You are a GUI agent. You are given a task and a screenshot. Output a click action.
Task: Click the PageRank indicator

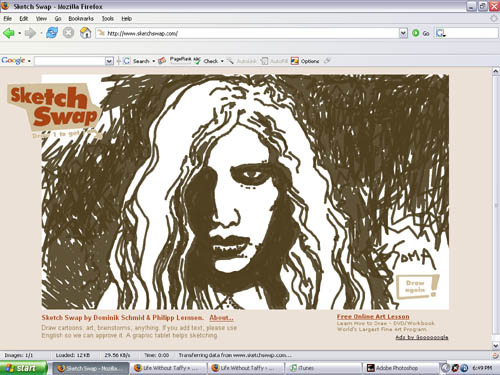181,59
